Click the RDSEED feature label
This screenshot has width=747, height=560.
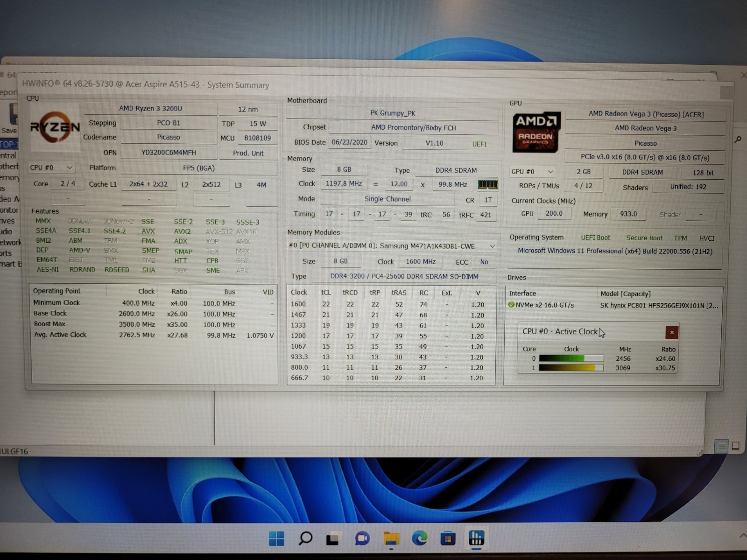[x=117, y=270]
